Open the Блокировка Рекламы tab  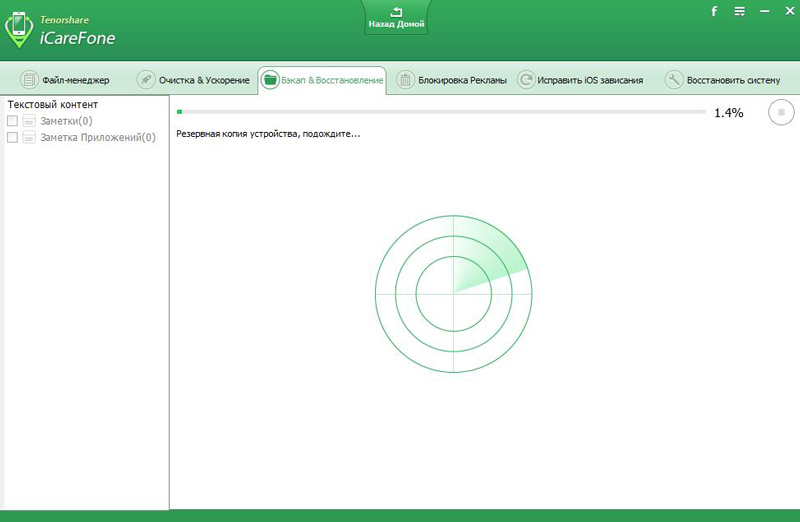[x=452, y=80]
